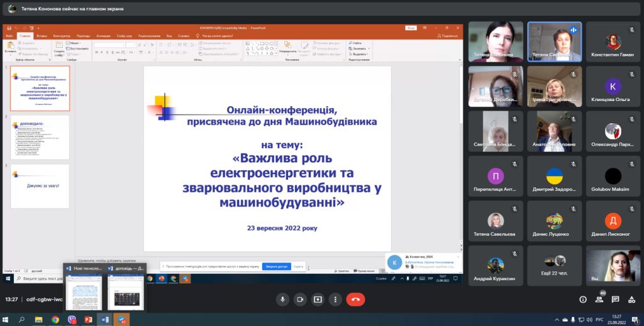Open search magnifier on bottom taskbar
The height and width of the screenshot is (326, 644).
pyautogui.click(x=21, y=320)
